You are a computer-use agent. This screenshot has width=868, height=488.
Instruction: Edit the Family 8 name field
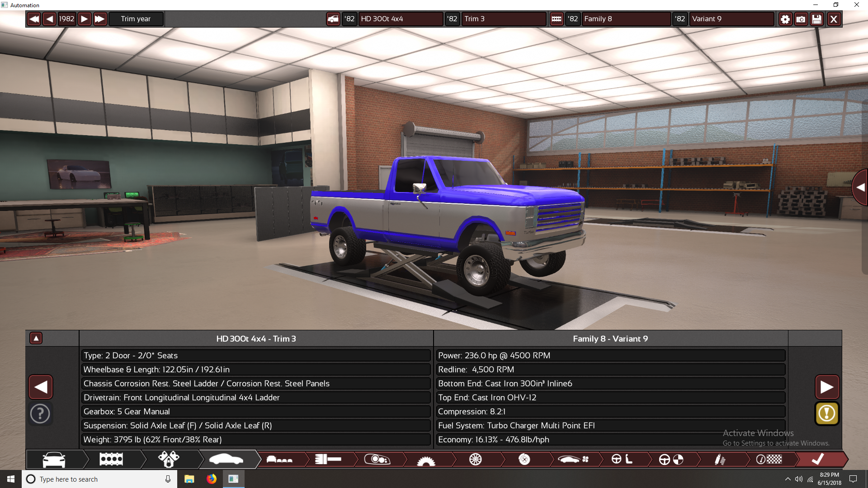(626, 19)
